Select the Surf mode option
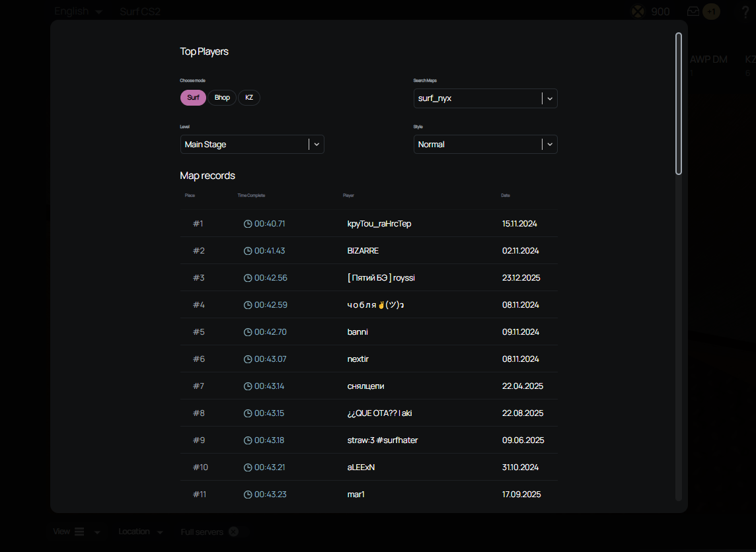Image resolution: width=756 pixels, height=552 pixels. click(x=193, y=98)
